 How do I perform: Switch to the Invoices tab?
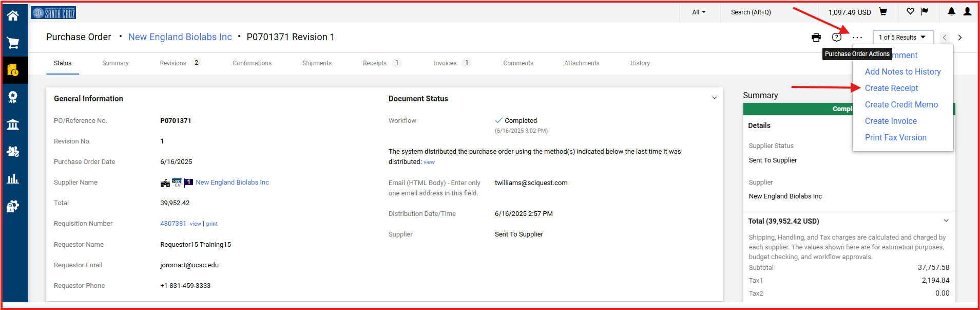[445, 63]
